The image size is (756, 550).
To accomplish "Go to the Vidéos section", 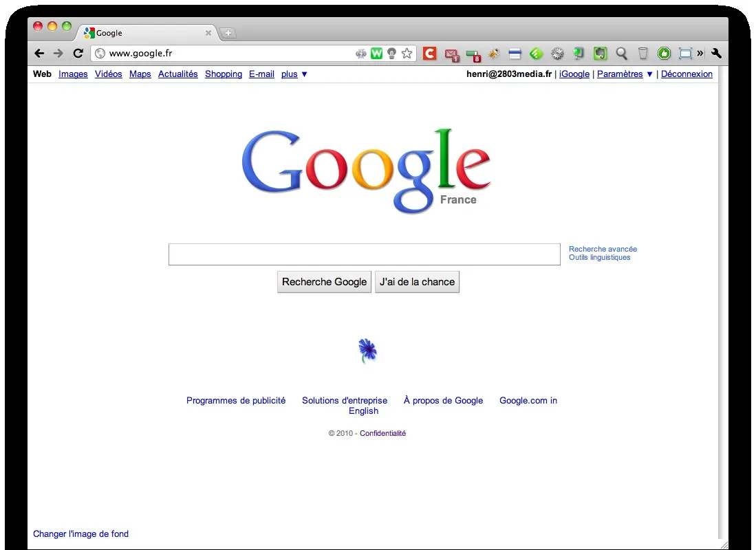I will pos(108,74).
